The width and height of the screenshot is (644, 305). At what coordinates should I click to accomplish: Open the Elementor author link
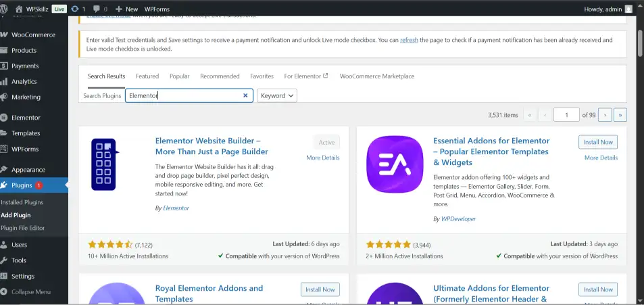[x=176, y=208]
